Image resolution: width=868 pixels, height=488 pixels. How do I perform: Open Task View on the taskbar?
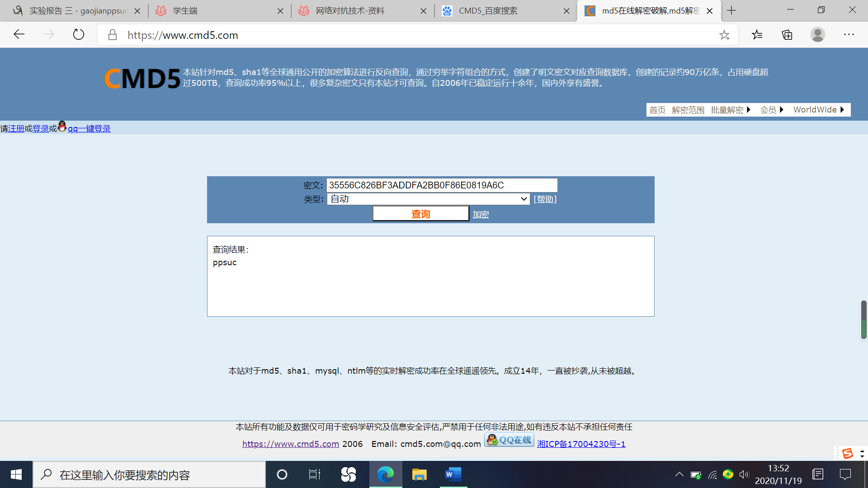(x=314, y=474)
